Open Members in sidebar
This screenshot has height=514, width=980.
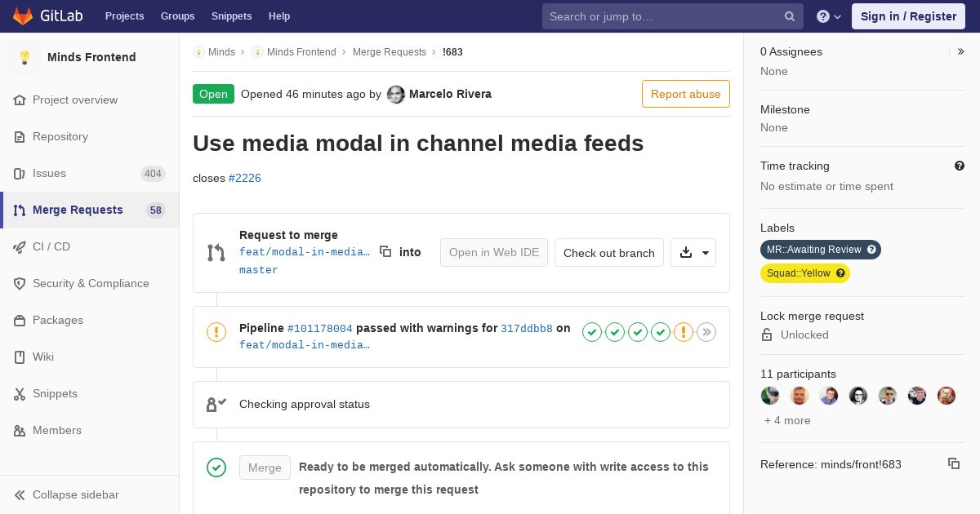89,430
